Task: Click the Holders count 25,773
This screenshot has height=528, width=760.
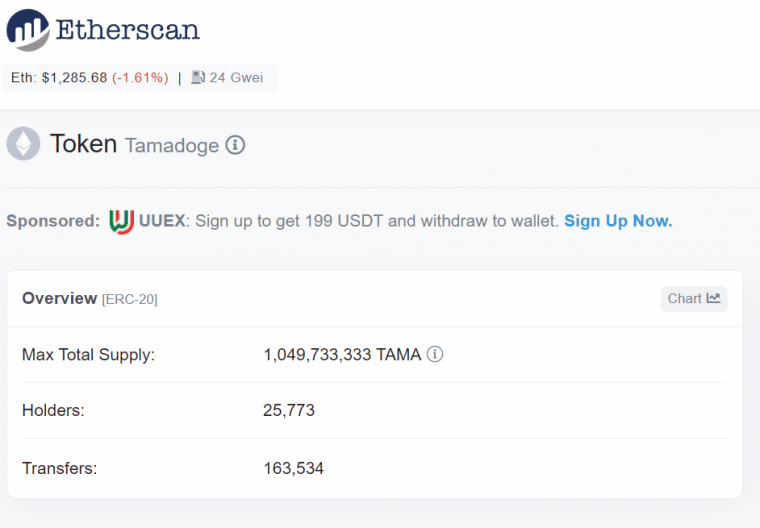Action: pyautogui.click(x=289, y=411)
